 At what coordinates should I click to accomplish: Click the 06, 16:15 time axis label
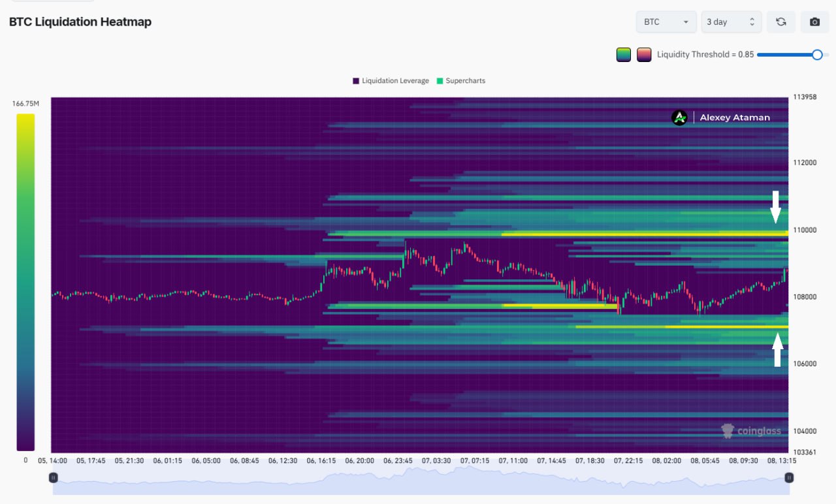pyautogui.click(x=321, y=460)
